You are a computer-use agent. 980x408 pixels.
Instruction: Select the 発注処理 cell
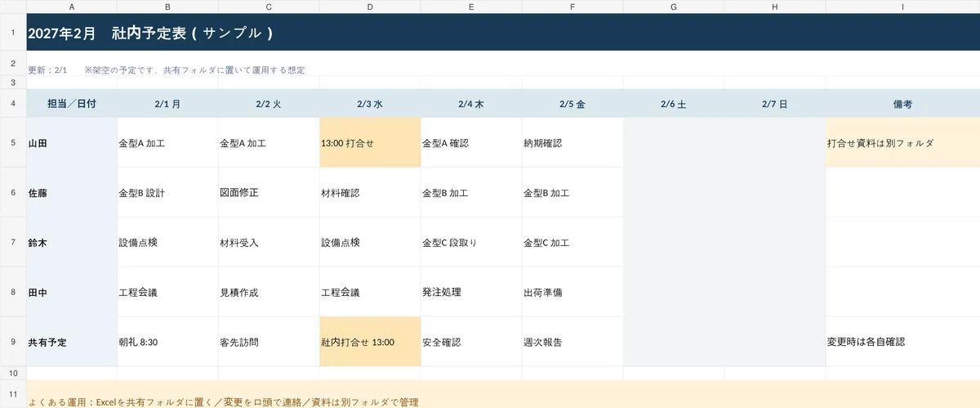(x=472, y=292)
